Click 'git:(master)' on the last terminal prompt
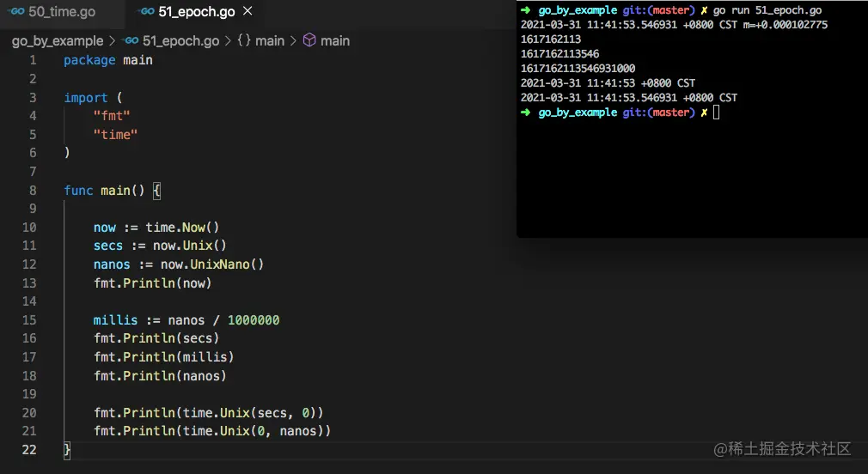This screenshot has width=868, height=474. (x=659, y=112)
